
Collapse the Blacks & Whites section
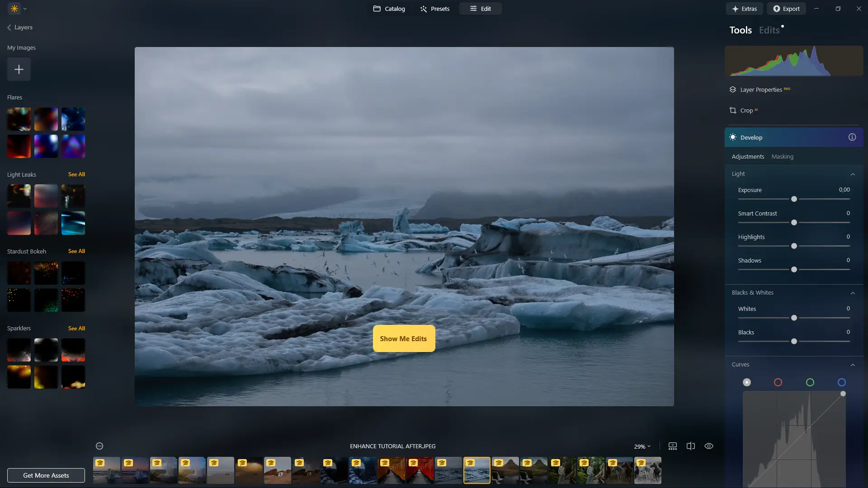tap(852, 293)
